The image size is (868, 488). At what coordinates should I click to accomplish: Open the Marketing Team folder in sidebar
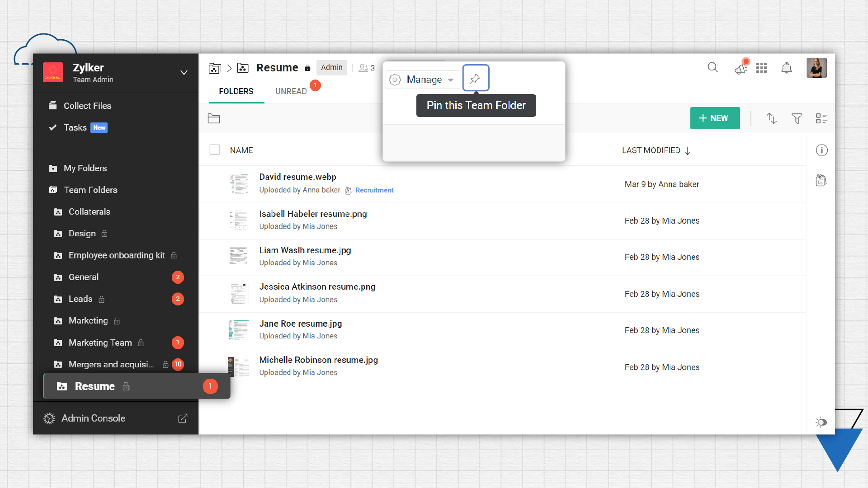coord(100,343)
